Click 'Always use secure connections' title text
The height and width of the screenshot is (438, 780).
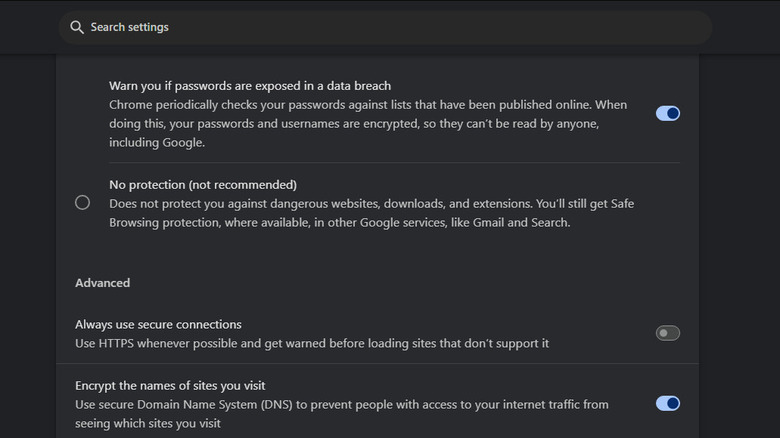(x=158, y=325)
